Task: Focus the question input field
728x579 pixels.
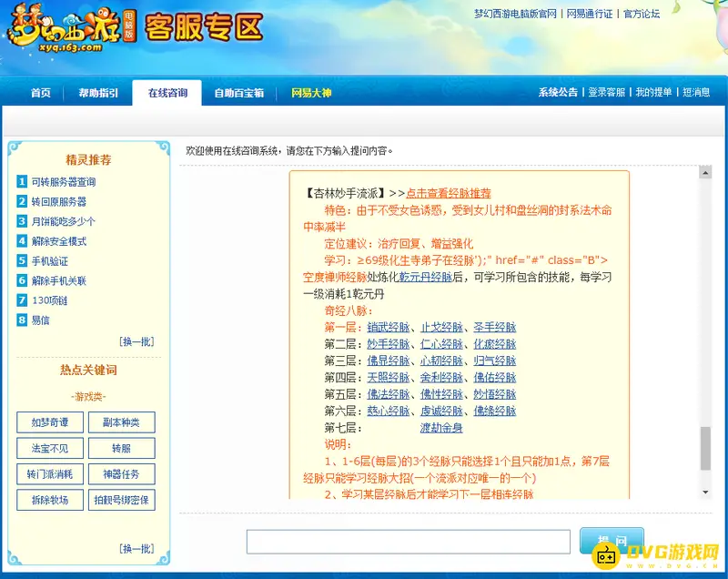Action: (408, 542)
